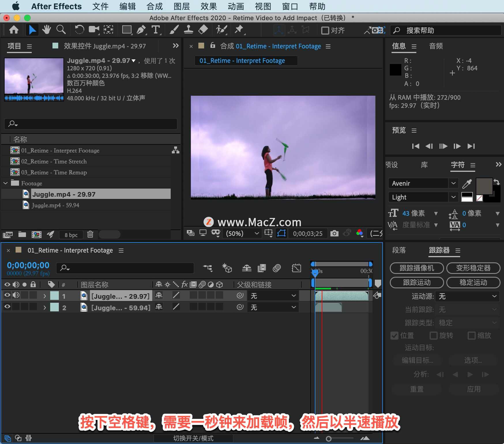Click the 变形稳定器 button
The image size is (504, 444).
(473, 268)
